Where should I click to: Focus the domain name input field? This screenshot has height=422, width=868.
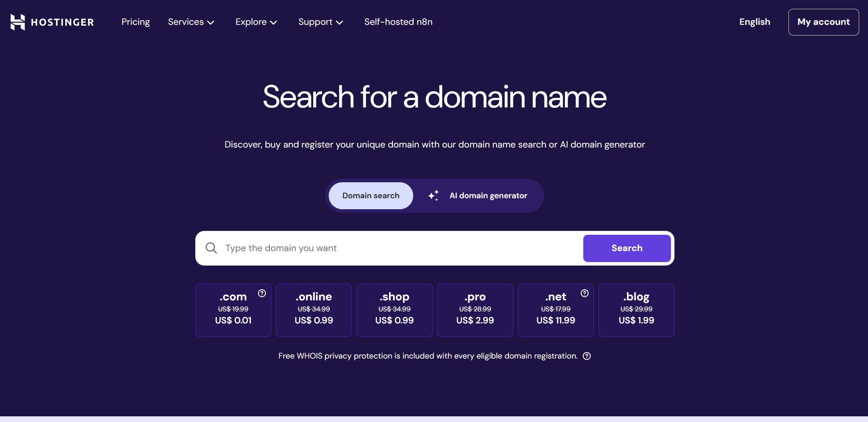pyautogui.click(x=401, y=248)
